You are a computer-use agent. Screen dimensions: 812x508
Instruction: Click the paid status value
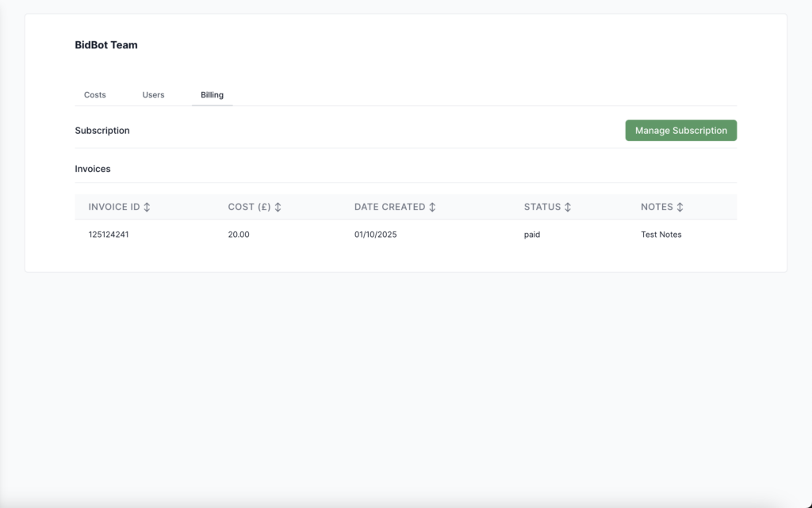click(x=532, y=235)
